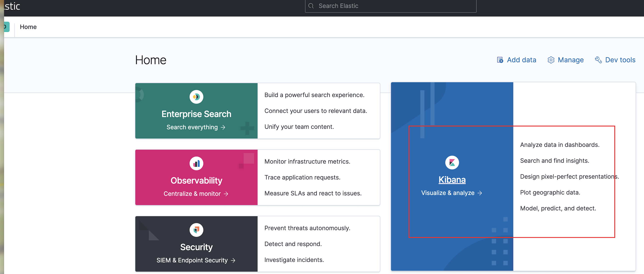Click the arrow next to Search everything
This screenshot has height=274, width=644.
click(223, 128)
